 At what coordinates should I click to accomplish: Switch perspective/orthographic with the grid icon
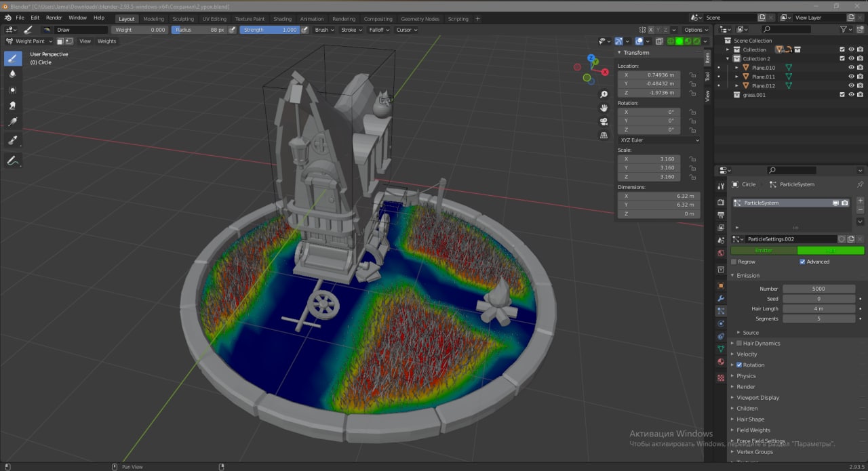coord(604,135)
